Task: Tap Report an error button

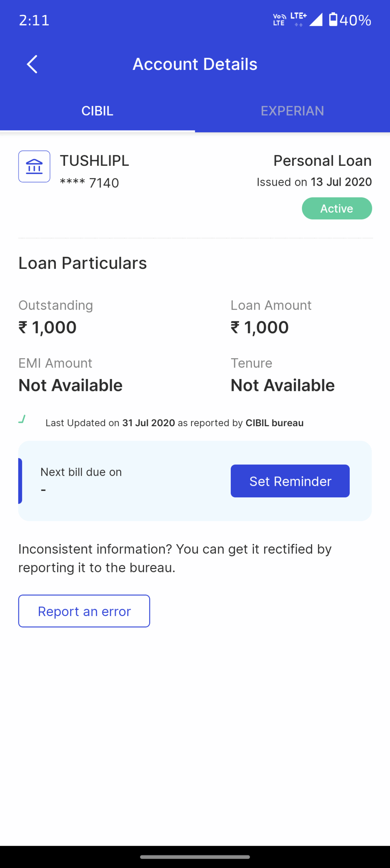Action: pyautogui.click(x=84, y=611)
